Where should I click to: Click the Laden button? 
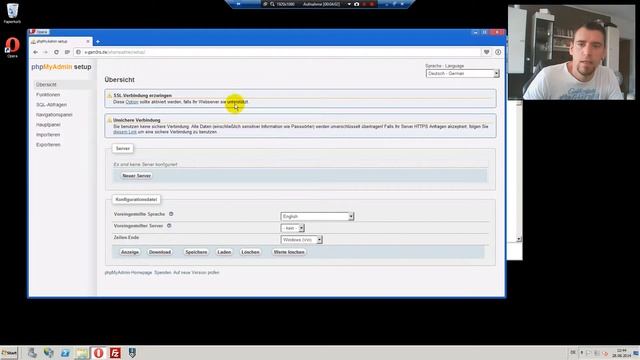coord(224,252)
